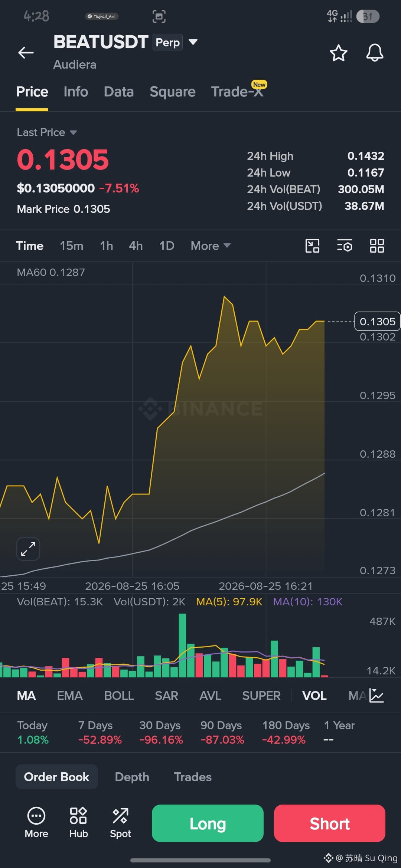
Task: Tap the 30 Days -96.16% performance
Action: click(161, 733)
